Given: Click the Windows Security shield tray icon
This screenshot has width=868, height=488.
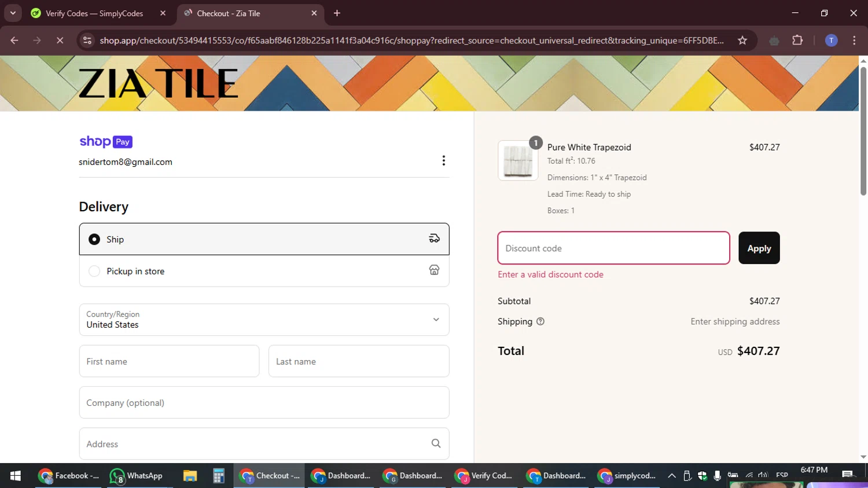Looking at the screenshot, I should click(x=702, y=476).
